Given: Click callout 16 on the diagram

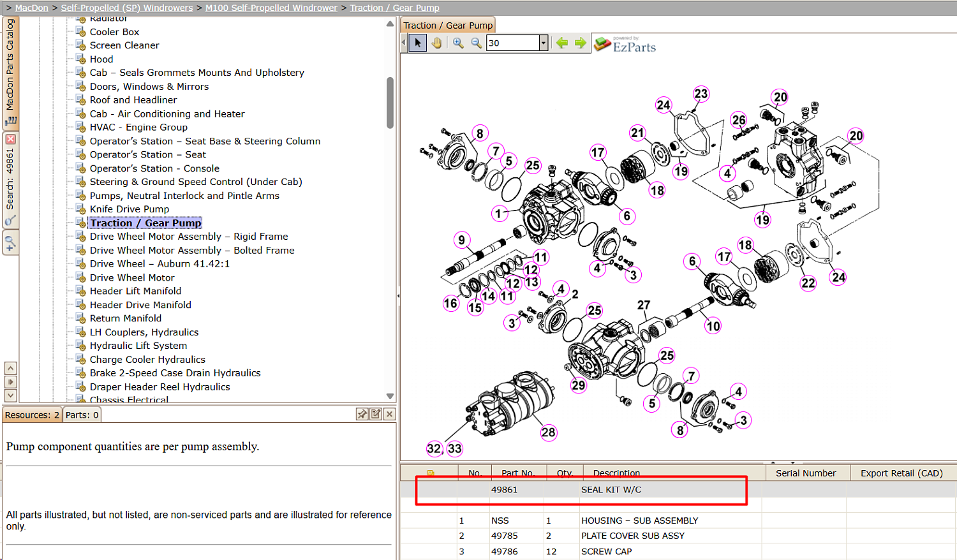Looking at the screenshot, I should (451, 304).
